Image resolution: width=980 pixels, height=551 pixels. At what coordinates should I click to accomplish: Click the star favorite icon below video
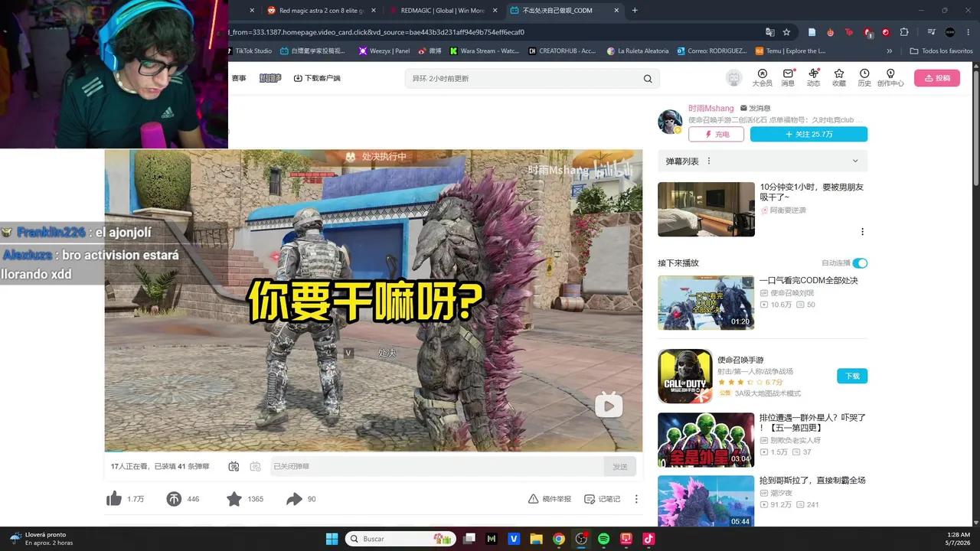pos(234,499)
